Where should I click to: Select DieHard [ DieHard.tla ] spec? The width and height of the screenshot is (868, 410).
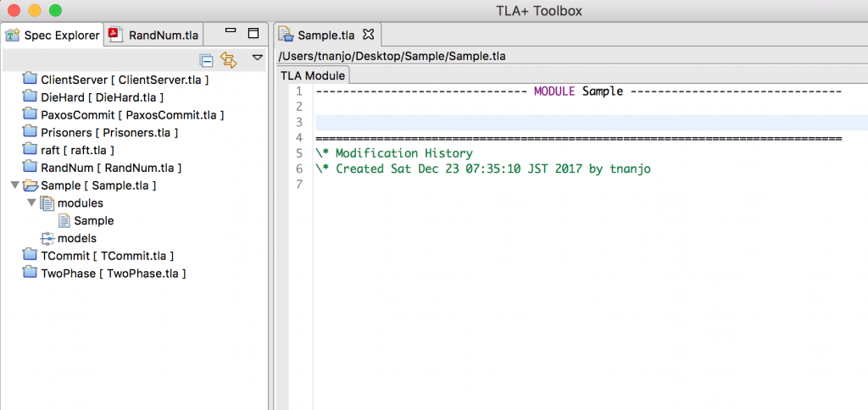click(103, 97)
